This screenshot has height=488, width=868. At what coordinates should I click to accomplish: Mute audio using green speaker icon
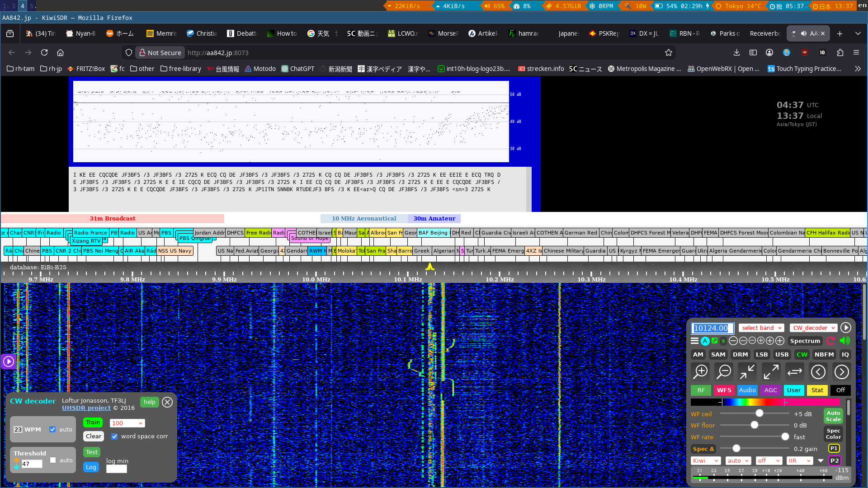tap(844, 341)
